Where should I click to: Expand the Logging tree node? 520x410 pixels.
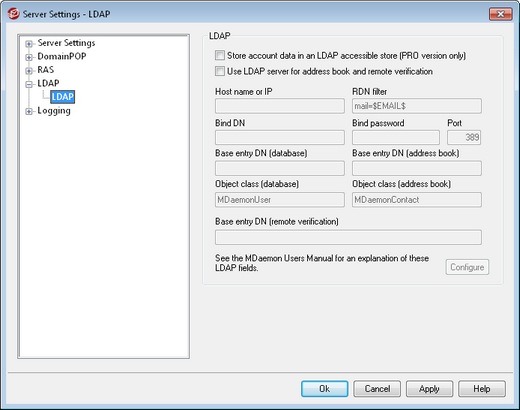coord(29,111)
